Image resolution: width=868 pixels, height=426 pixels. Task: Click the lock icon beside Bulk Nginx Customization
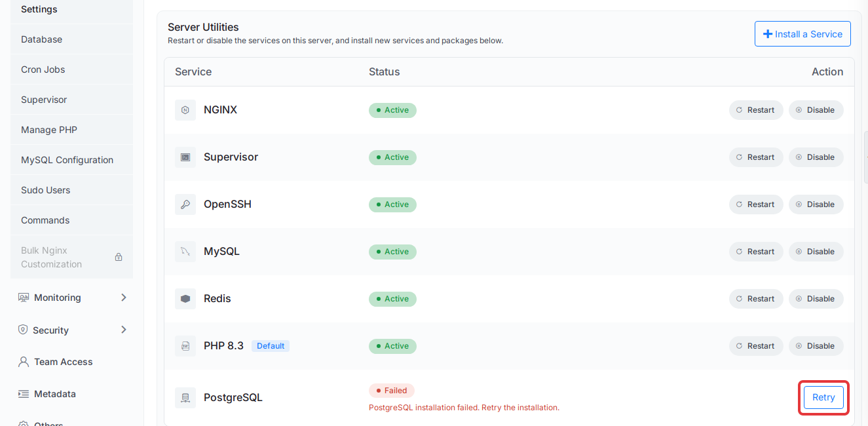click(119, 257)
